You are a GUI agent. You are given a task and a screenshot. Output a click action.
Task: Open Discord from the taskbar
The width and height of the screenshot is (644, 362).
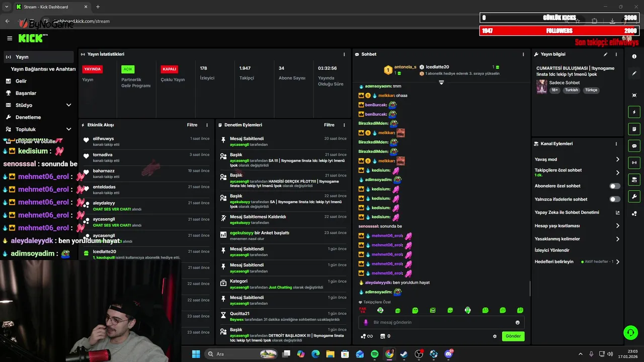coord(448,354)
